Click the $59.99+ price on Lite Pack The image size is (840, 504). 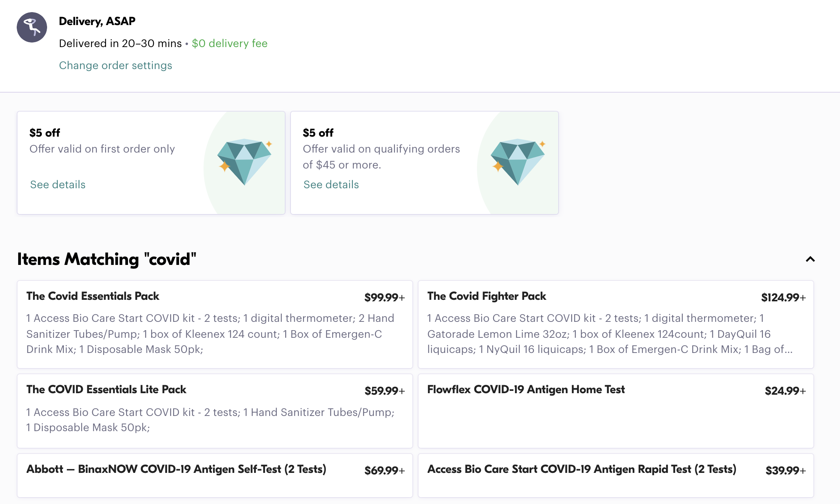[385, 391]
